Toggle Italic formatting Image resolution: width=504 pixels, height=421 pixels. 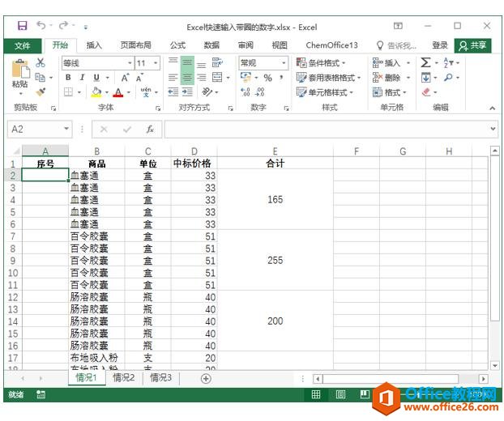pos(80,78)
